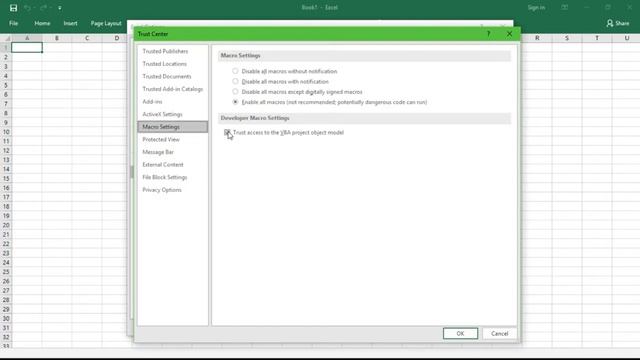Select row 5 header

tap(6, 85)
